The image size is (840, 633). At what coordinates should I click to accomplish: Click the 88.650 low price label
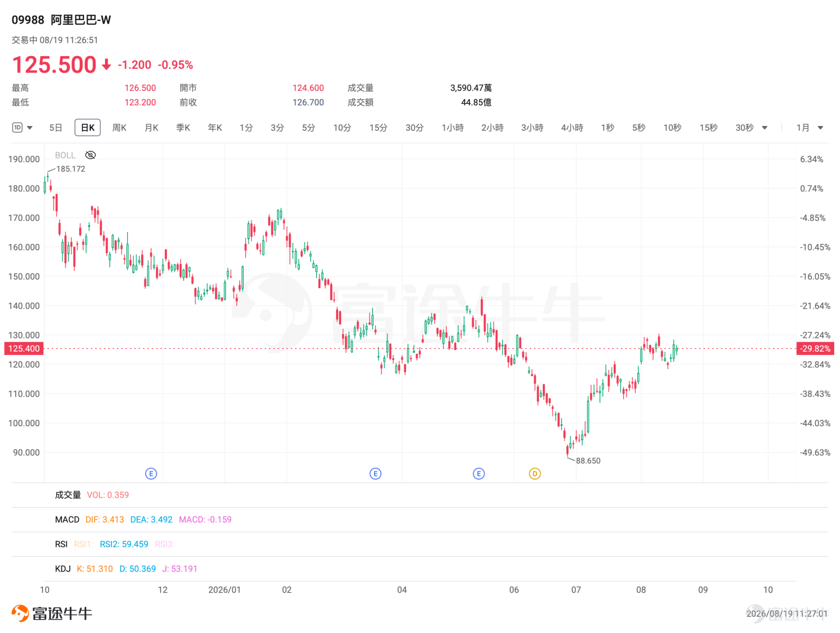588,461
